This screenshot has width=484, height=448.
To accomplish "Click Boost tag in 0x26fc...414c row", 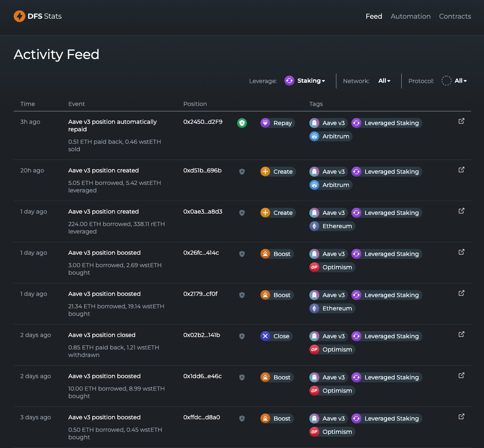I will (277, 254).
